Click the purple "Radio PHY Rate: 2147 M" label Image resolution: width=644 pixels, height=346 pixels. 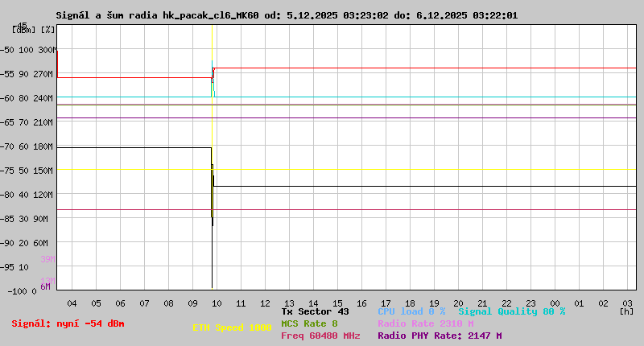(x=440, y=336)
